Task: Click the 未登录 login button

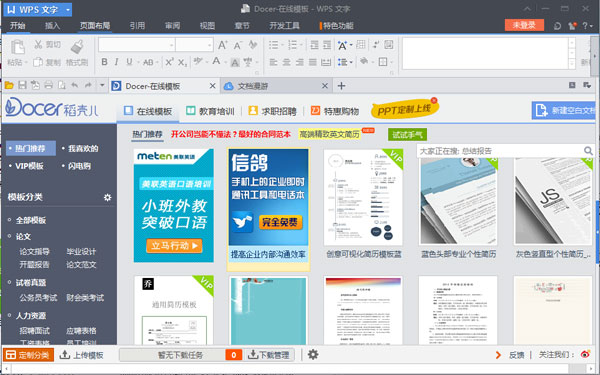Action: click(524, 25)
